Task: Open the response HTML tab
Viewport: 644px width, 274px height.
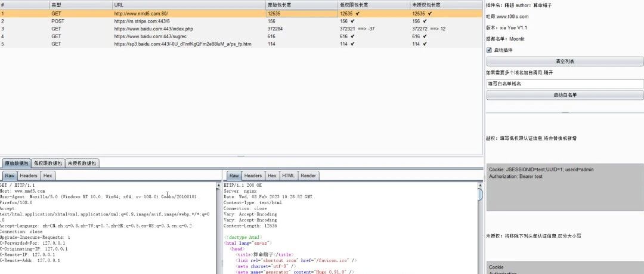Action: [x=289, y=176]
